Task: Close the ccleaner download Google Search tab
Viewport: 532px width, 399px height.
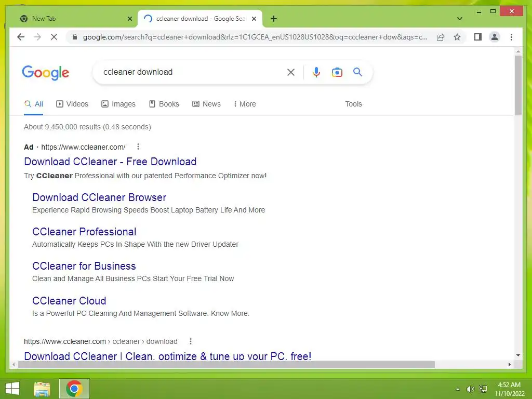Action: click(254, 19)
